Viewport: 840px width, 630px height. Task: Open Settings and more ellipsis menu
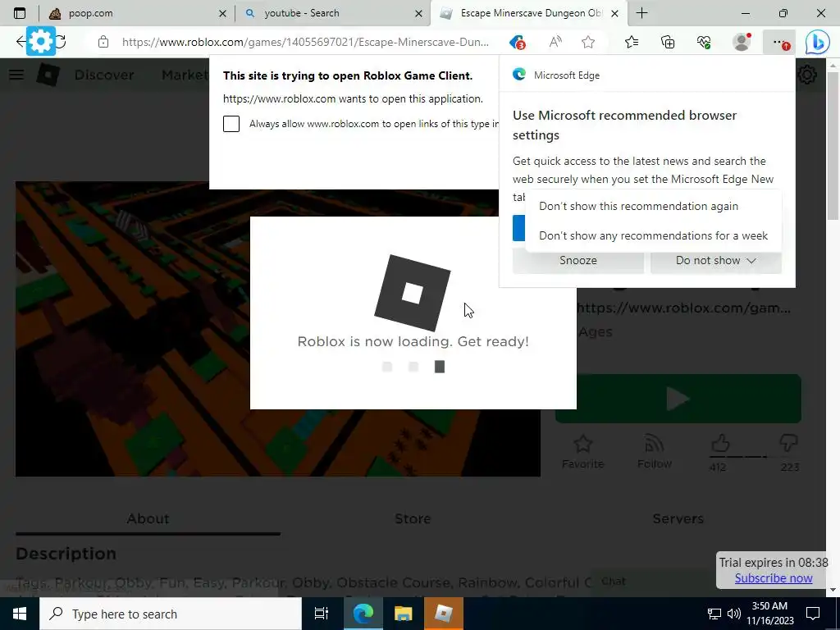click(779, 42)
